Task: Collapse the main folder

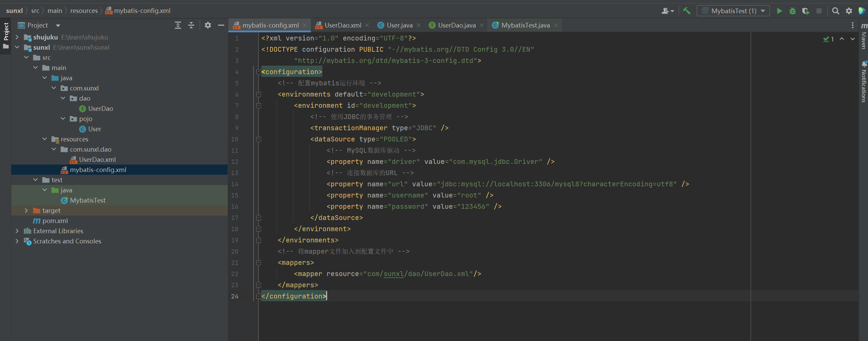Action: click(35, 68)
